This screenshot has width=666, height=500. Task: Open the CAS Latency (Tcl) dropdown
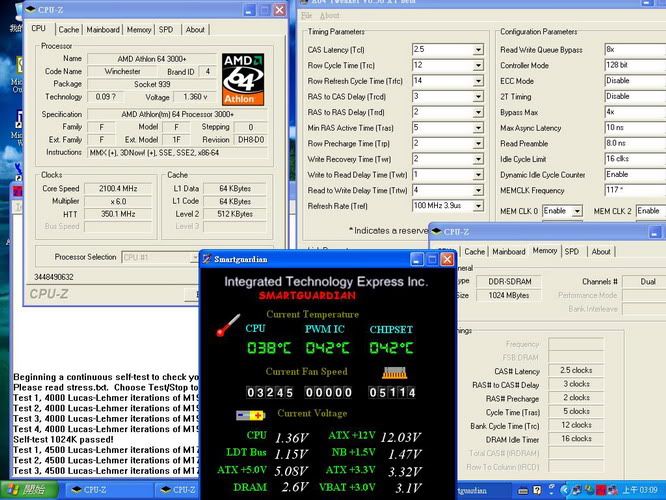pyautogui.click(x=478, y=50)
